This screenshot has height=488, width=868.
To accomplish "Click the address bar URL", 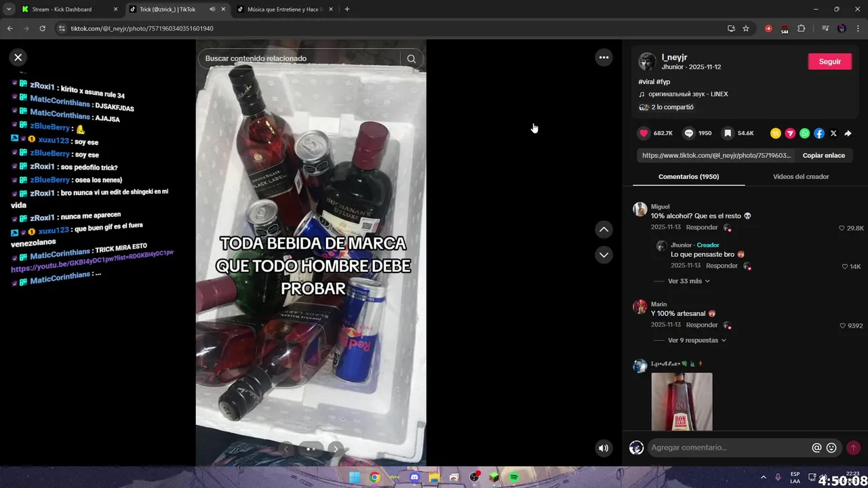I will [x=142, y=28].
